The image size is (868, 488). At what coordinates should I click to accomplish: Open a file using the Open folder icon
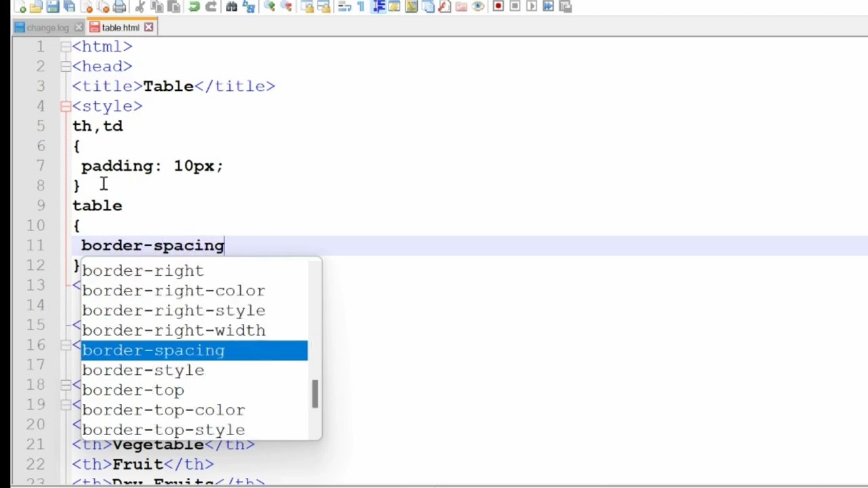35,7
